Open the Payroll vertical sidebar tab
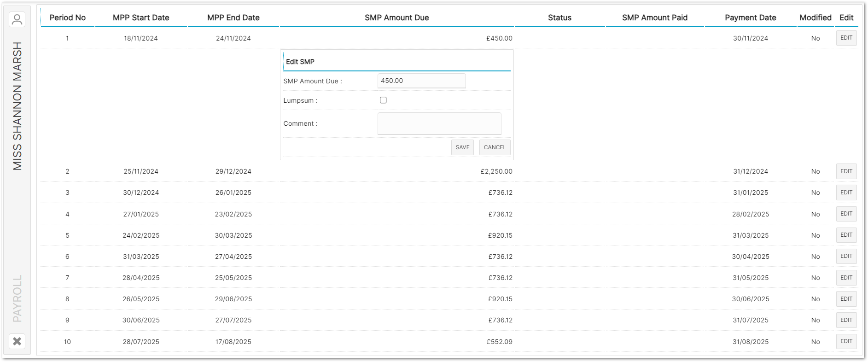868x362 pixels. coord(17,298)
